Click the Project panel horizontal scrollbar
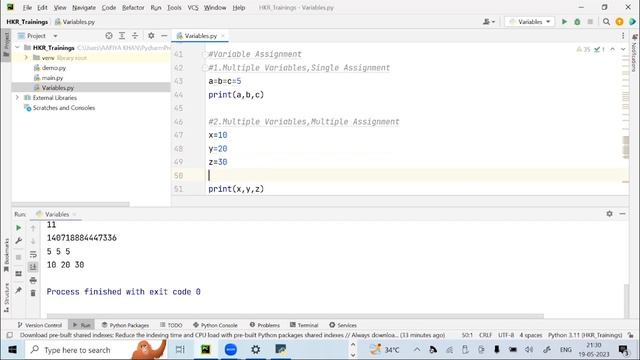Screen dimensions: 640x360 click(71, 204)
